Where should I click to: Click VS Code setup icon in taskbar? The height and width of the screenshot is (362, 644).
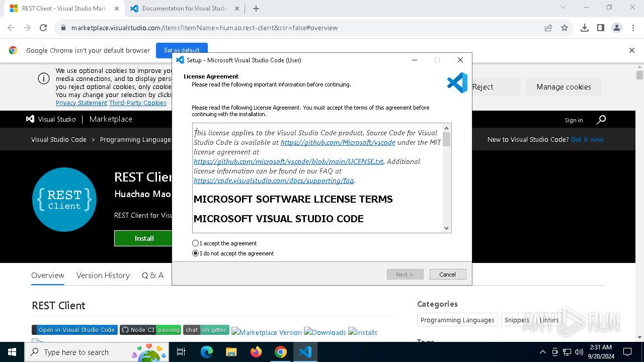pyautogui.click(x=305, y=352)
